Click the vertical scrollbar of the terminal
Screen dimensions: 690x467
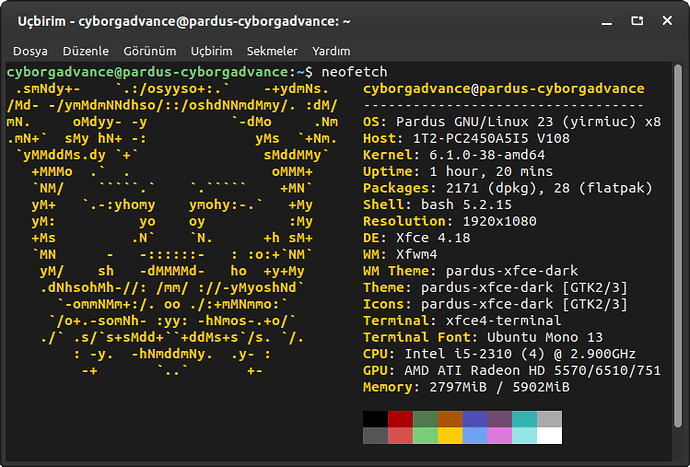[x=678, y=246]
